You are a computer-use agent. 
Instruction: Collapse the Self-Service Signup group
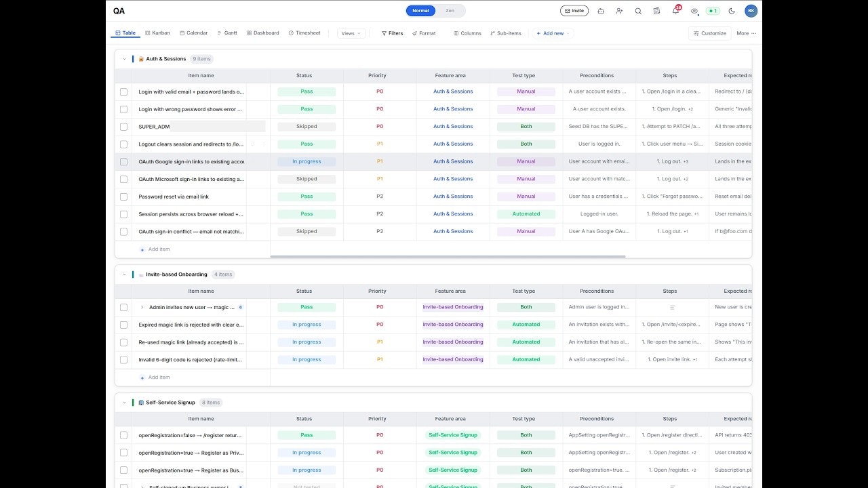pos(124,403)
